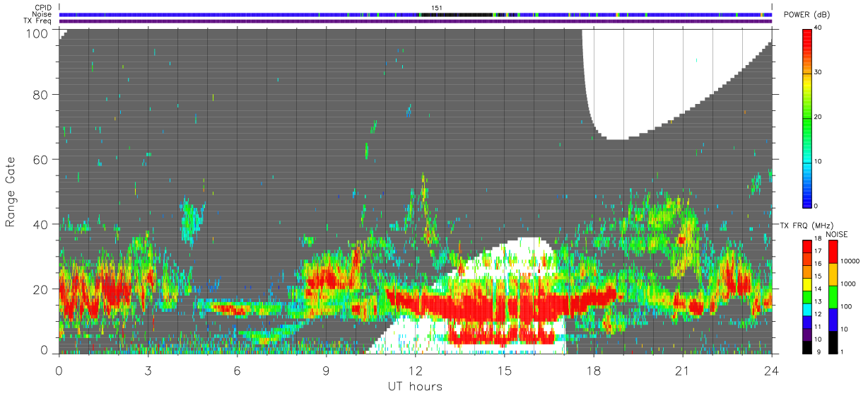868x401 pixels.
Task: Click red top of POWER colorbar
Action: 807,39
